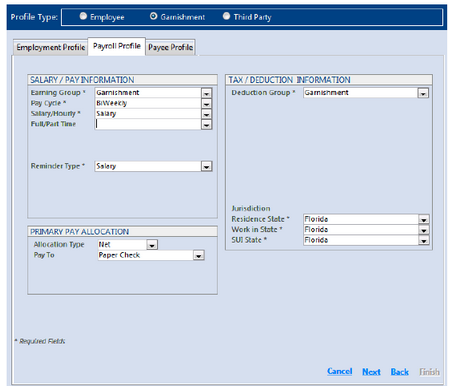The image size is (454, 391).
Task: Switch to the Payroll Profile tab
Action: [x=117, y=46]
